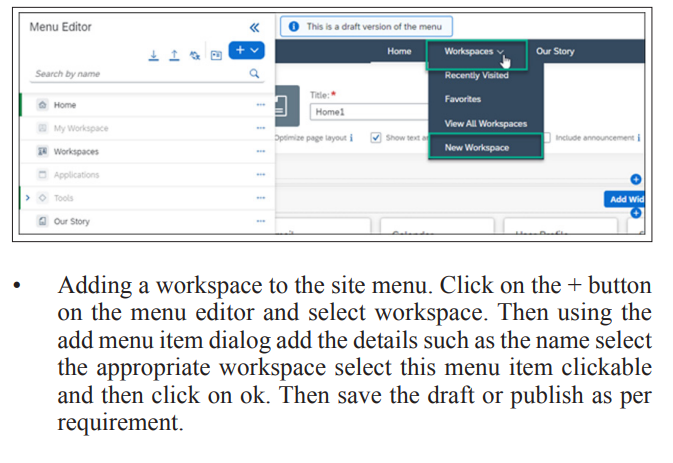This screenshot has width=673, height=463.
Task: Select Home in the menu tree
Action: coord(147,105)
